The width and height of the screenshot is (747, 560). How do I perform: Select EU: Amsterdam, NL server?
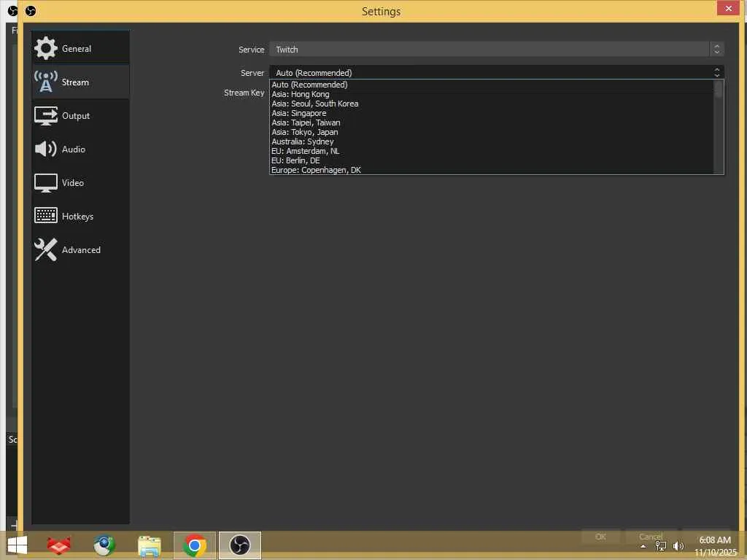point(491,152)
